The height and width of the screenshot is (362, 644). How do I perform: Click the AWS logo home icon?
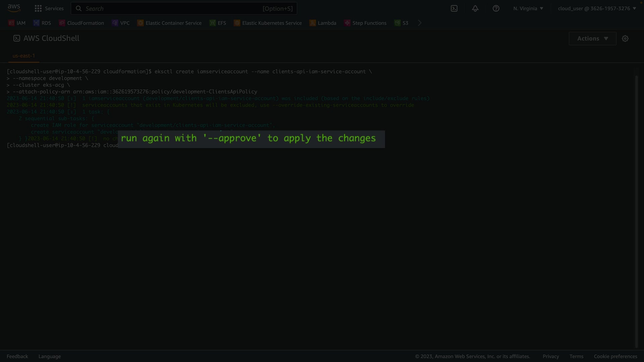pos(14,8)
